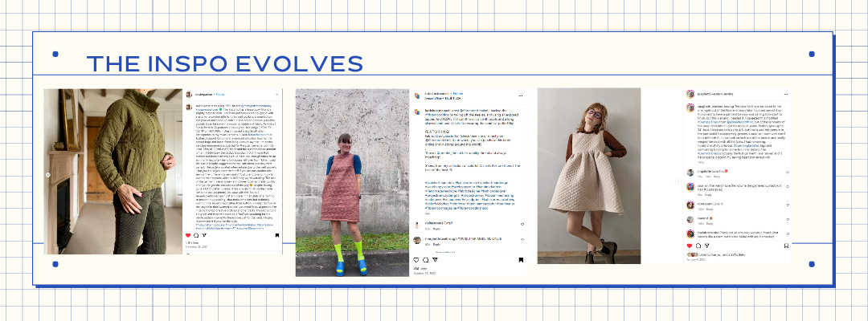Click Follow beside the green jacket poster's name

tap(219, 95)
